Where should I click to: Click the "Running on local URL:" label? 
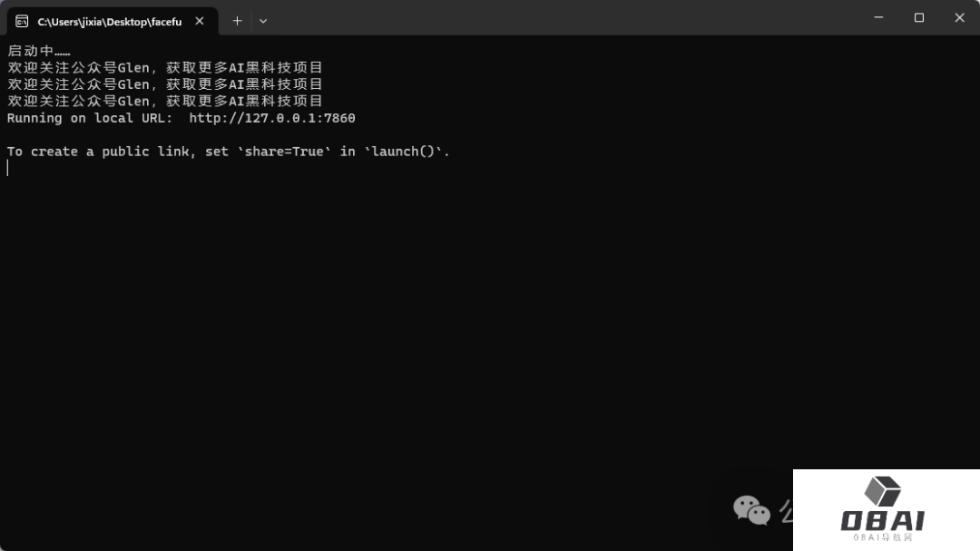pyautogui.click(x=89, y=118)
